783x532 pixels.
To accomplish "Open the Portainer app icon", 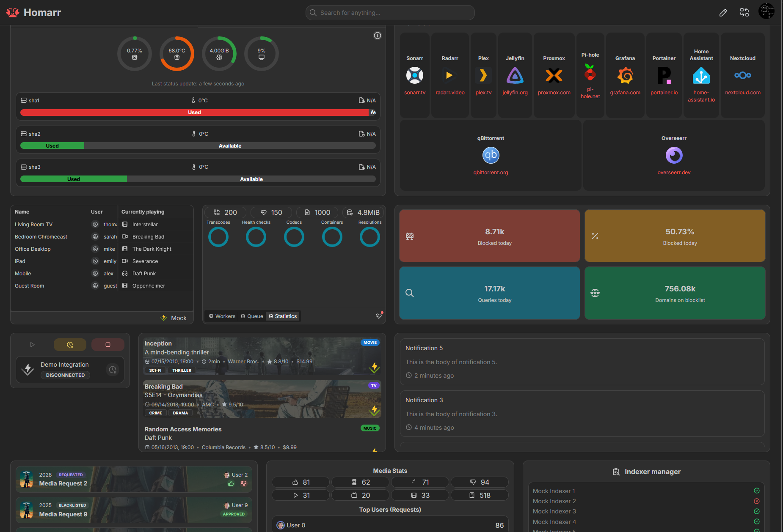I will click(x=664, y=75).
